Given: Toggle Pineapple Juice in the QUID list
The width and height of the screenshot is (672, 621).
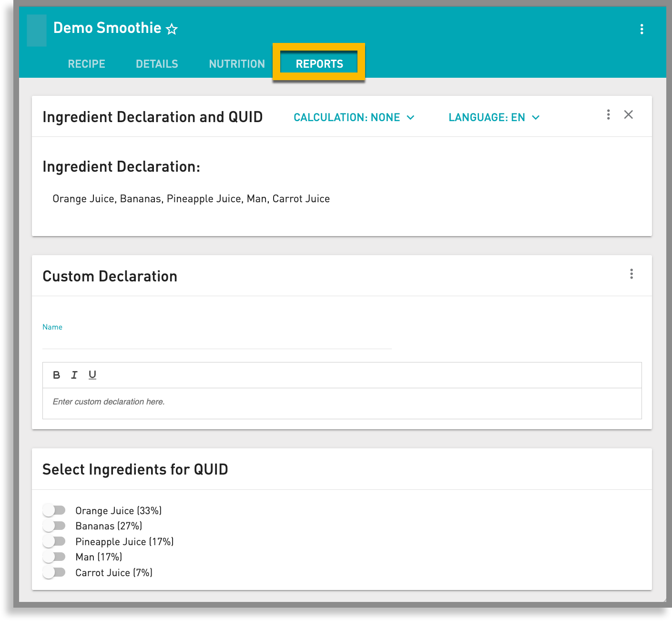Looking at the screenshot, I should (x=54, y=541).
